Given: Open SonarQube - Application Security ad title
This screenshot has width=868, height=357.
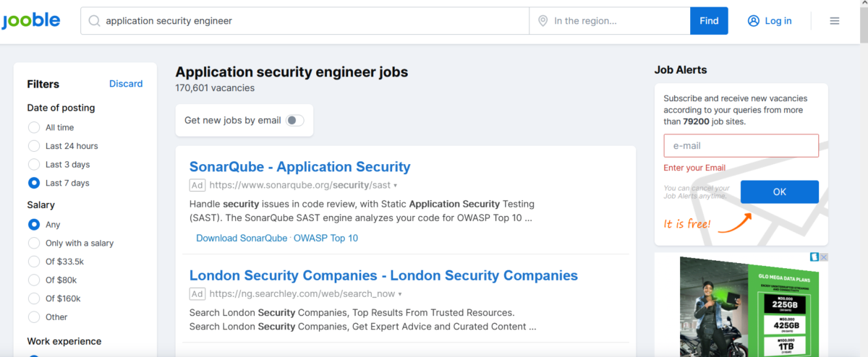Looking at the screenshot, I should 299,167.
